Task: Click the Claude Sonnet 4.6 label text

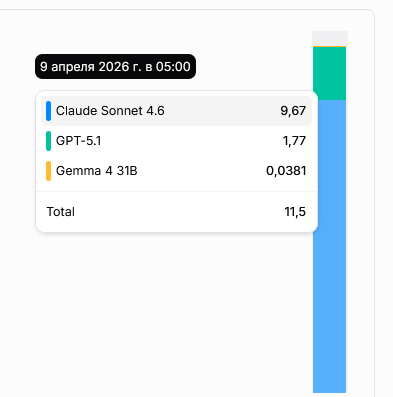Action: (x=110, y=111)
